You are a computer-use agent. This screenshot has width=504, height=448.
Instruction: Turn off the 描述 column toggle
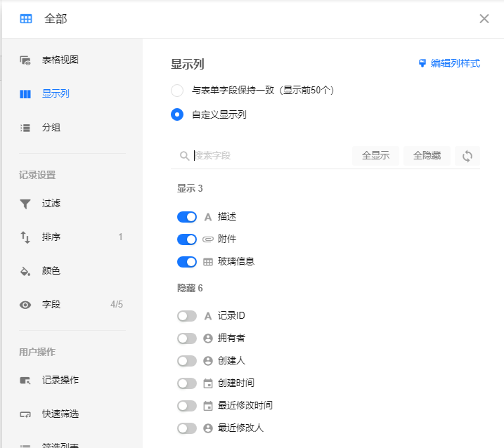click(187, 217)
